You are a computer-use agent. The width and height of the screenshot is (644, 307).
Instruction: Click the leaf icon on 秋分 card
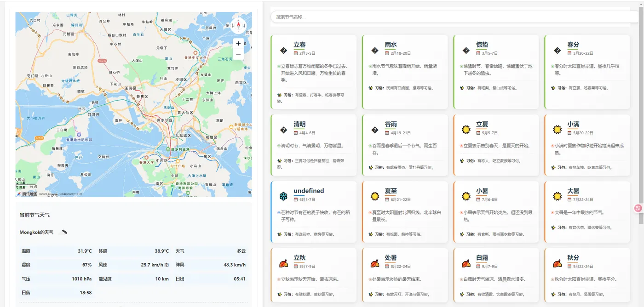point(558,263)
